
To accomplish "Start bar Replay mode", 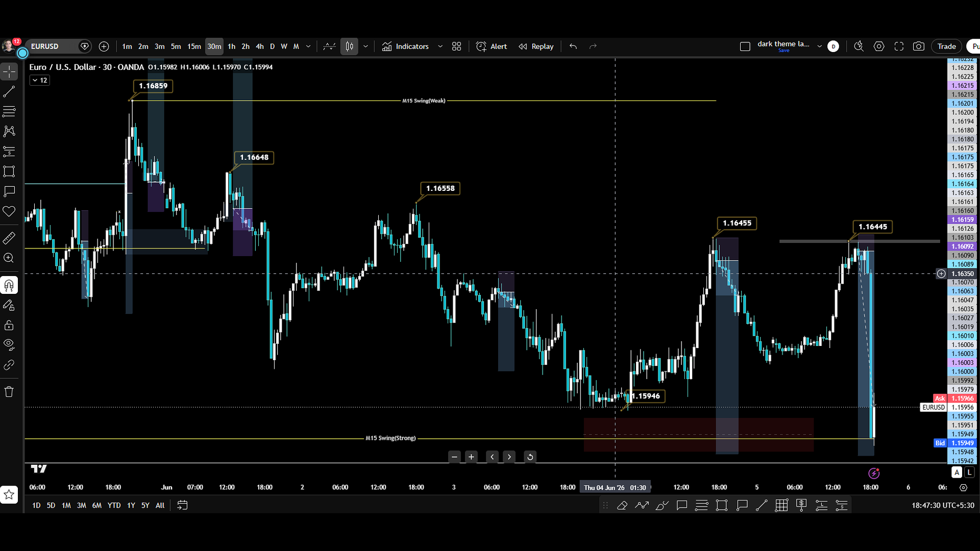I will click(x=536, y=46).
